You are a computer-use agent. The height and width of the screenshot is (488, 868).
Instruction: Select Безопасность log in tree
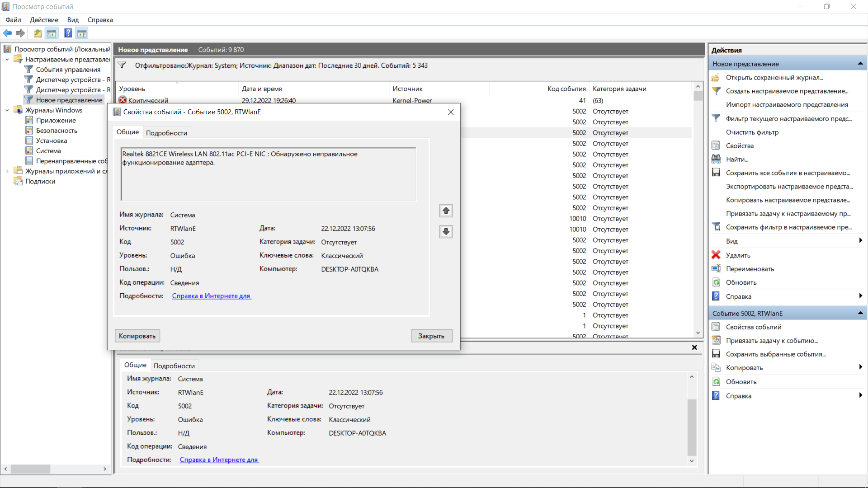[x=57, y=130]
